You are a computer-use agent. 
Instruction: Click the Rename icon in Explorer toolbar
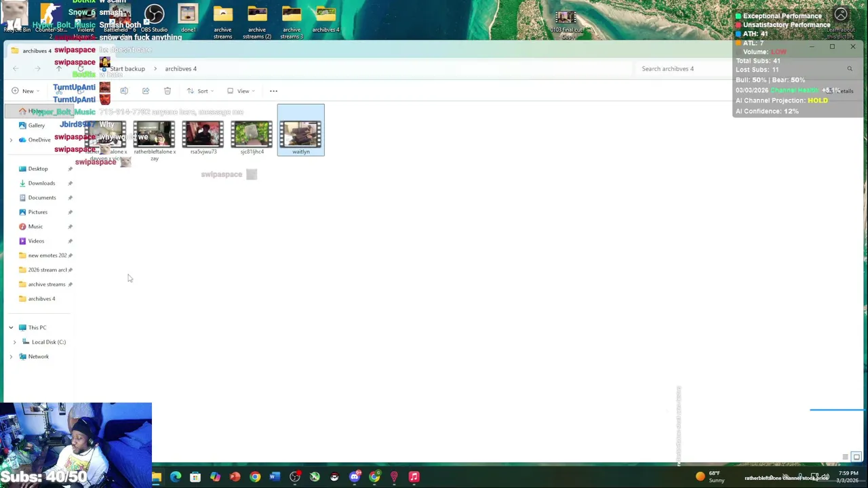124,91
